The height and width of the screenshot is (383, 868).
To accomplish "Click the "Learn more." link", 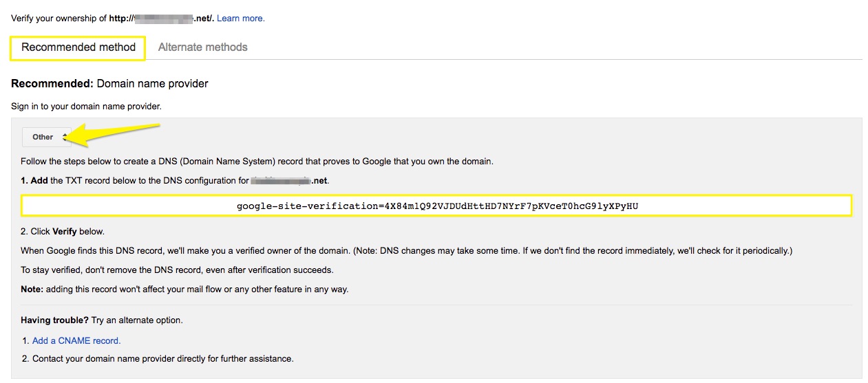I will click(240, 19).
